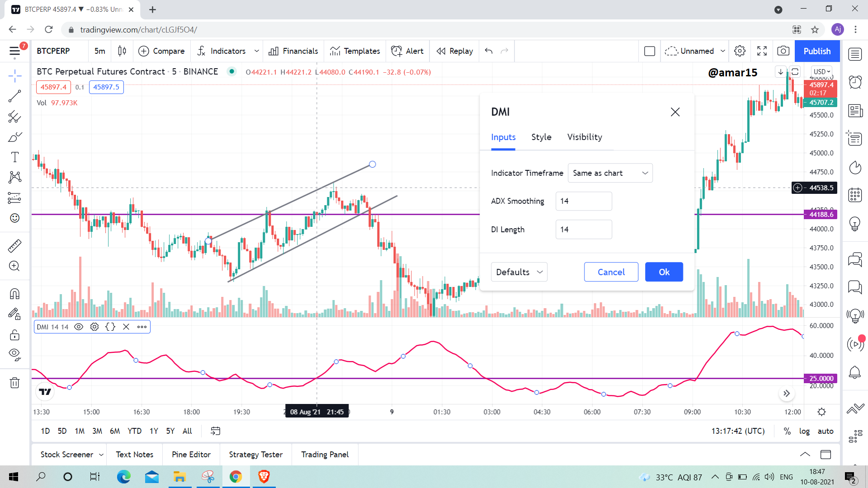This screenshot has height=488, width=868.
Task: Open the forecasting and measurement tools
Action: [x=14, y=197]
